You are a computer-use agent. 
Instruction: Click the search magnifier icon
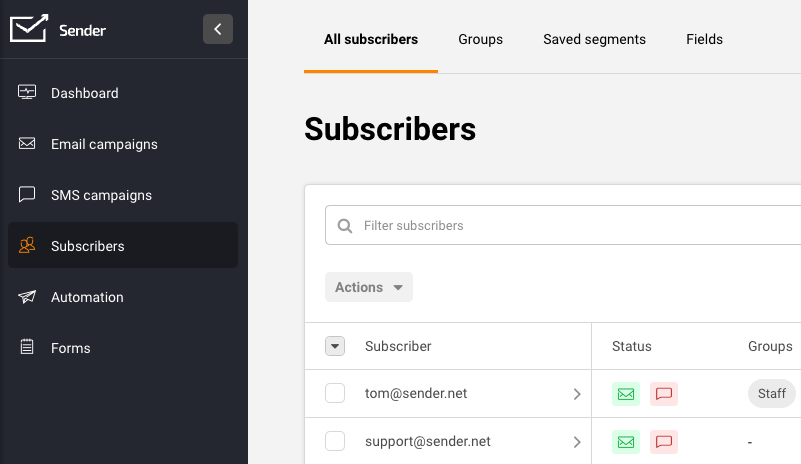tap(345, 226)
